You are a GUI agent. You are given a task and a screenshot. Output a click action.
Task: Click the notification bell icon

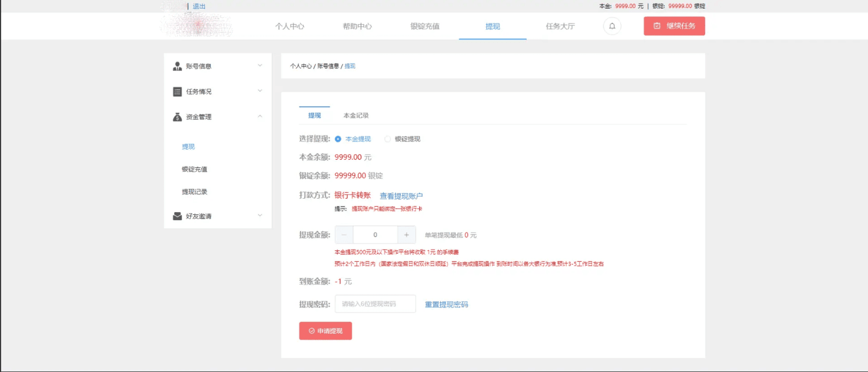coord(612,26)
